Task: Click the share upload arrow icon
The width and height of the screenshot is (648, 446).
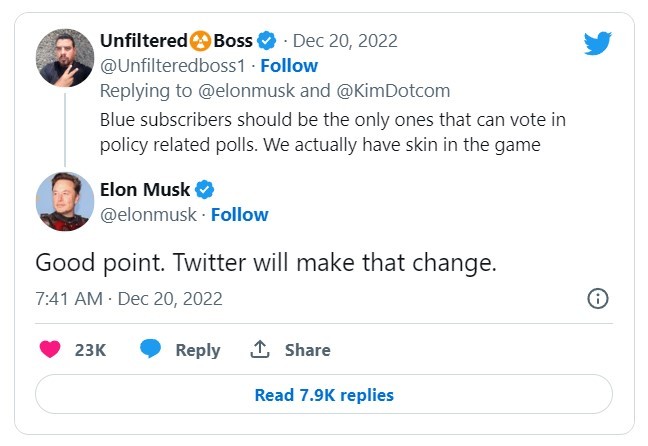Action: 260,349
